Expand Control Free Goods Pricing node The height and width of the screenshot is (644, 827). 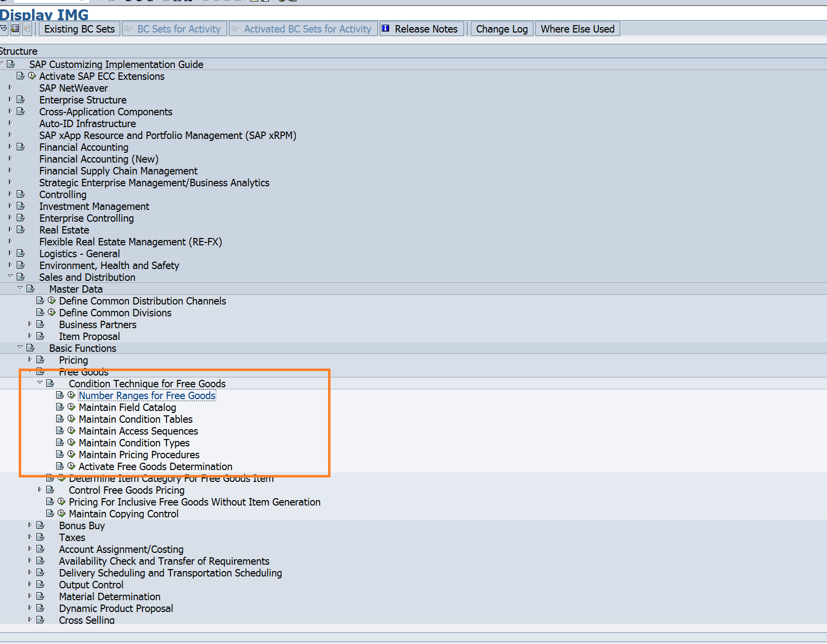pos(39,490)
